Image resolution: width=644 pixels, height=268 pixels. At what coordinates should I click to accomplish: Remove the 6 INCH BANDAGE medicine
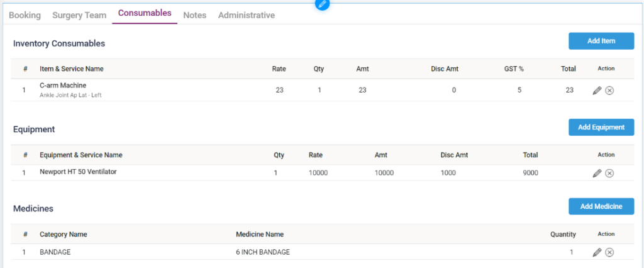(609, 252)
